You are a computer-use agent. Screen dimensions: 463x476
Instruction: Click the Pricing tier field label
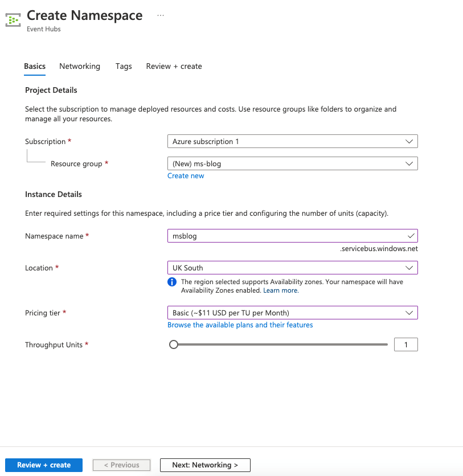pyautogui.click(x=43, y=313)
